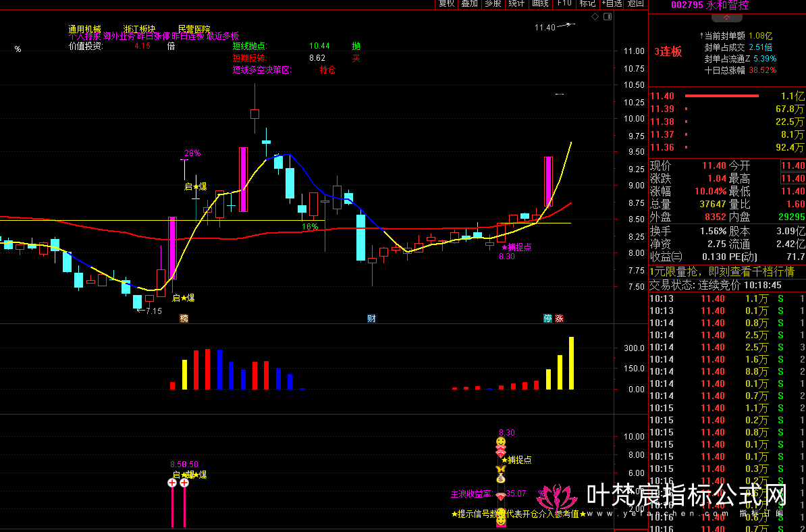Click the 复权 toolbar button
The image size is (806, 532).
(446, 3)
